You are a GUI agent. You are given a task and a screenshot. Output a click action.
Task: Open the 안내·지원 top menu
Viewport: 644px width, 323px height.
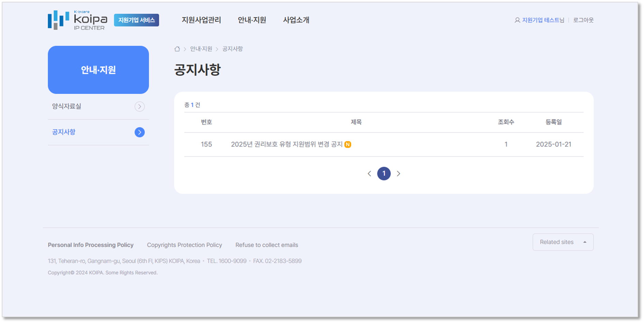coord(252,20)
